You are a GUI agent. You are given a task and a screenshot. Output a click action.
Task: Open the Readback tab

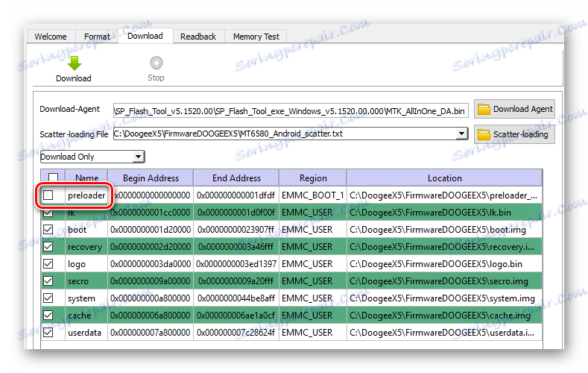coord(198,37)
